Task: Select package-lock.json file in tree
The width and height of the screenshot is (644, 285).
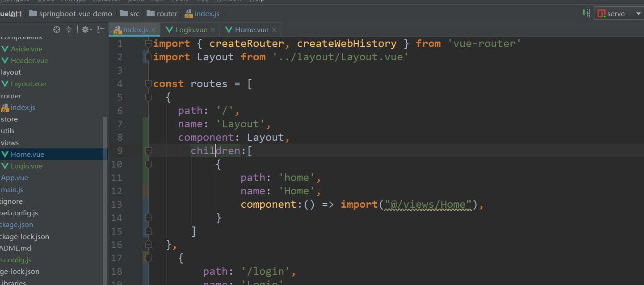Action: point(25,236)
